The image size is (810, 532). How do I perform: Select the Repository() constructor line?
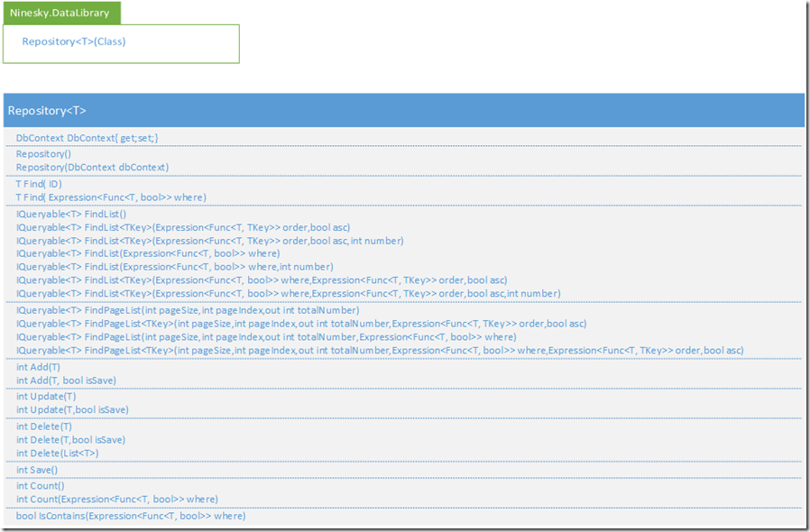43,154
